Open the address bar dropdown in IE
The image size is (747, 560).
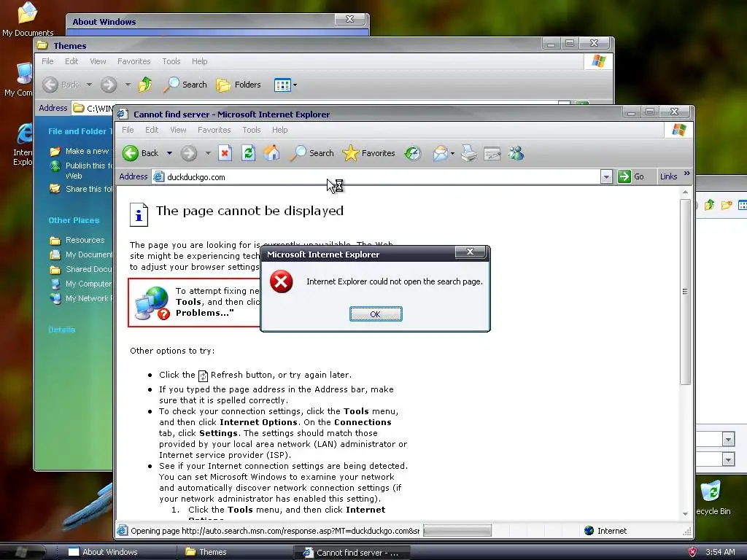606,177
